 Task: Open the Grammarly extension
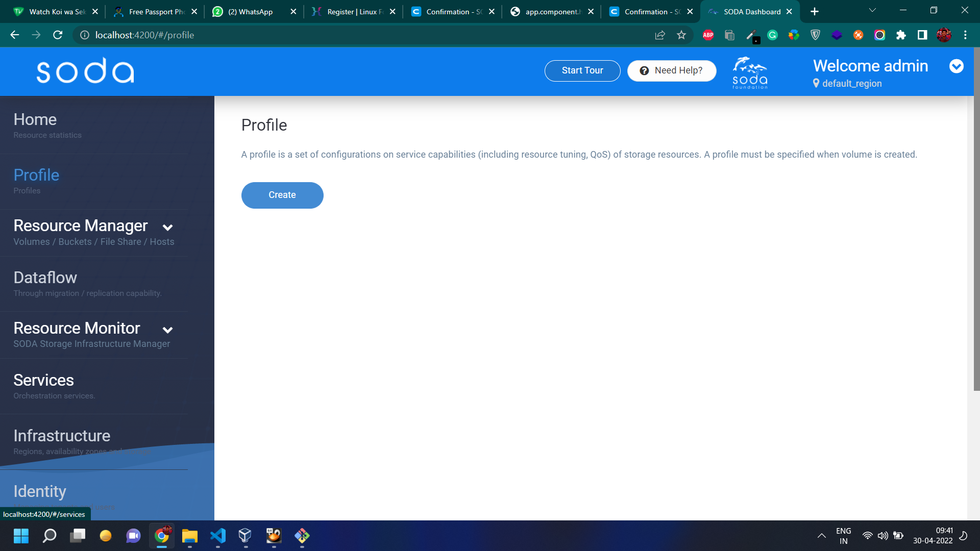pos(772,35)
